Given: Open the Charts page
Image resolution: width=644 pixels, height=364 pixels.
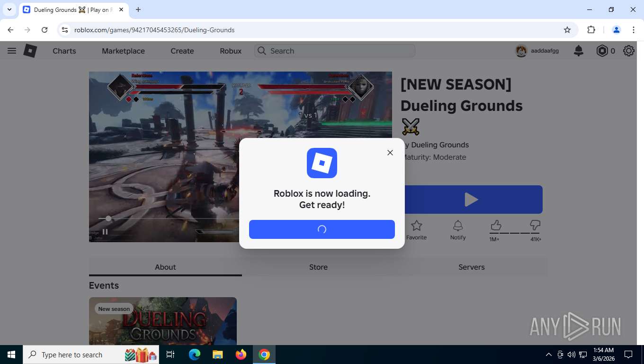Looking at the screenshot, I should coord(64,51).
